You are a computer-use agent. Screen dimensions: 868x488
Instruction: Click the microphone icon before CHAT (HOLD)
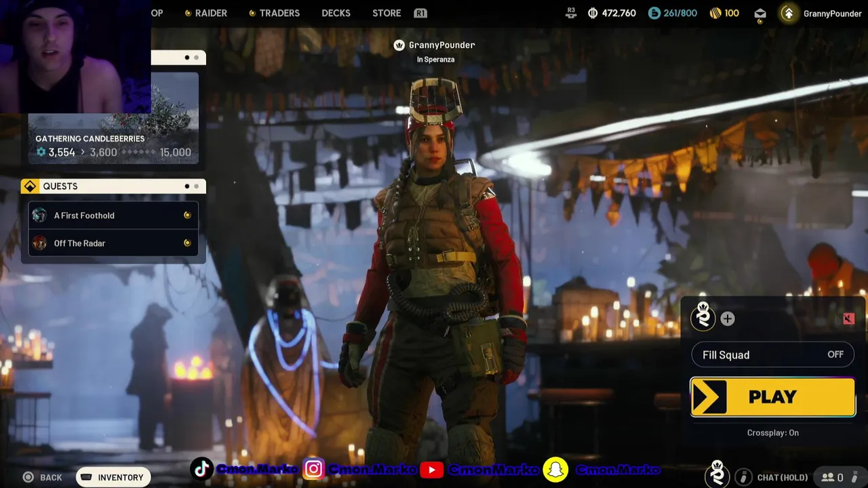743,477
